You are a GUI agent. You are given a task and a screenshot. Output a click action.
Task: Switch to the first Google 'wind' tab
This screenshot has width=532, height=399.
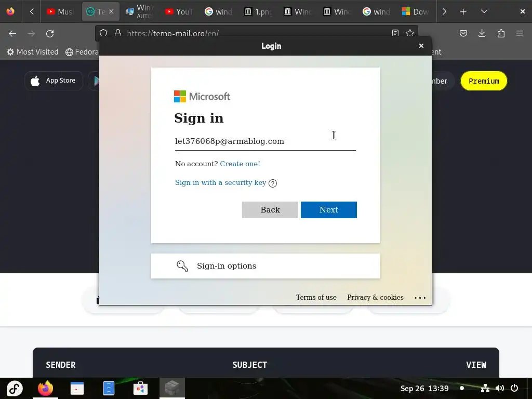point(218,12)
